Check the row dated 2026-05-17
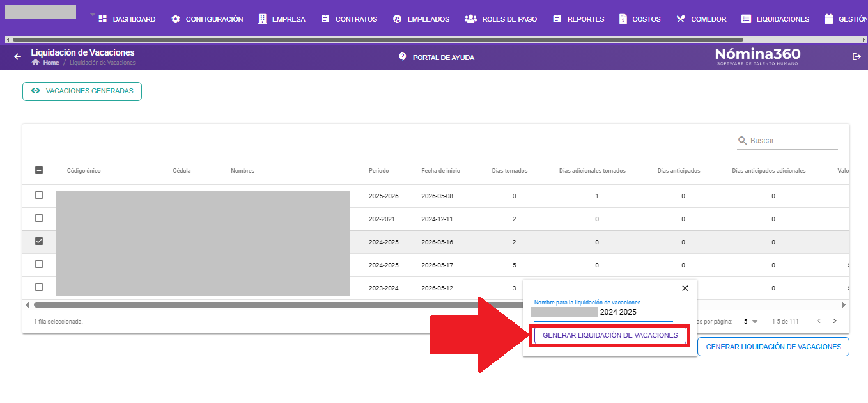 point(39,264)
